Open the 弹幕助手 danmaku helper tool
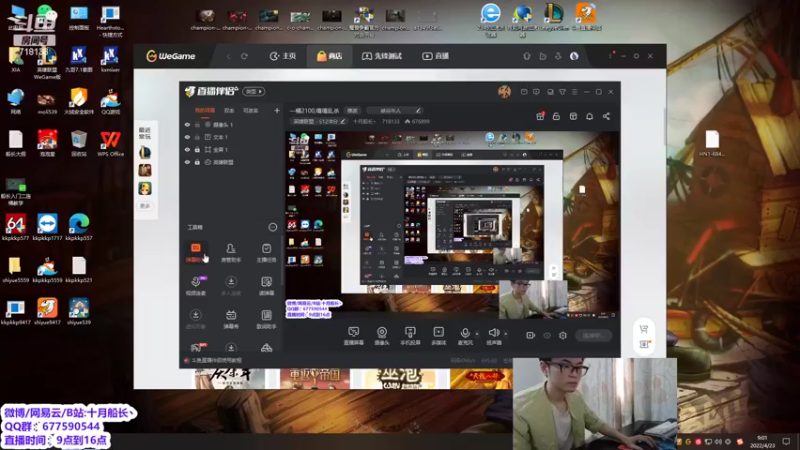The image size is (800, 450). coord(195,253)
